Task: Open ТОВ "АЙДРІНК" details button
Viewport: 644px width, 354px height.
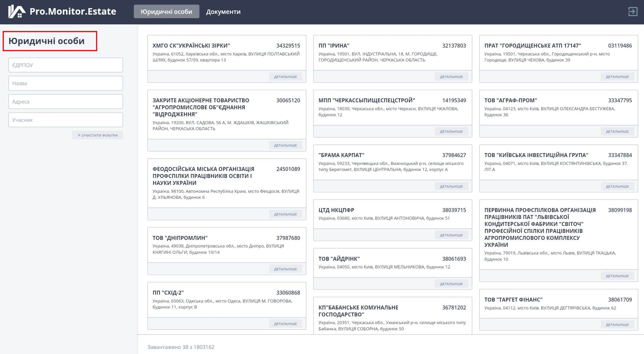Action: [451, 284]
